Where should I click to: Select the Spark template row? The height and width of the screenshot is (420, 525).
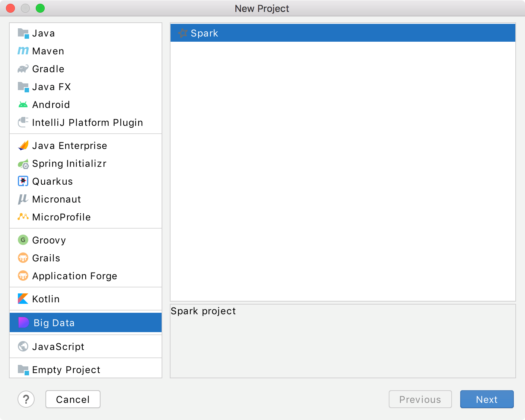tap(343, 33)
